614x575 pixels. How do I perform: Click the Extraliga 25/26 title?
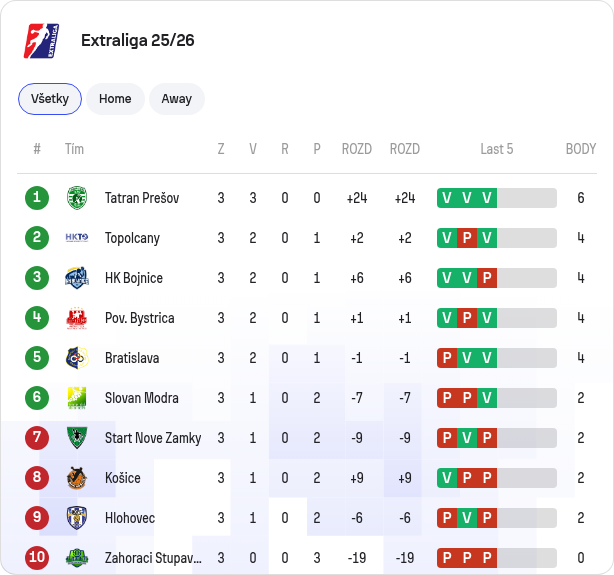coord(137,40)
